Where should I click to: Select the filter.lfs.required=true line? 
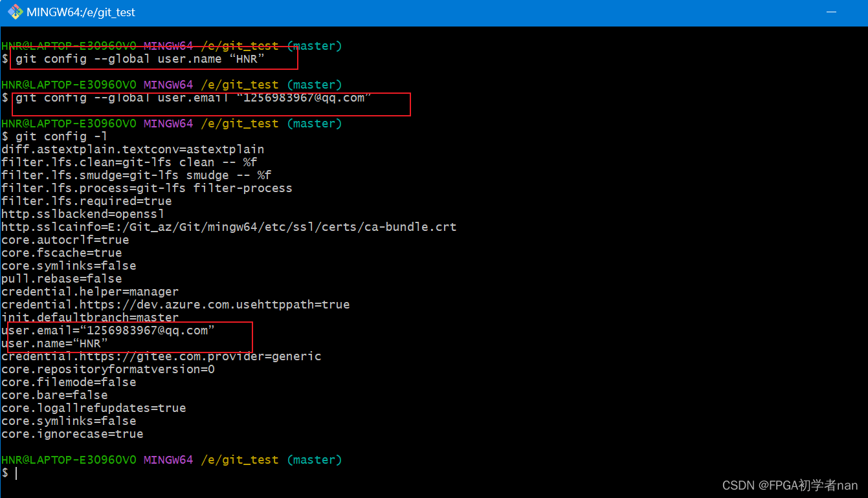coord(87,201)
